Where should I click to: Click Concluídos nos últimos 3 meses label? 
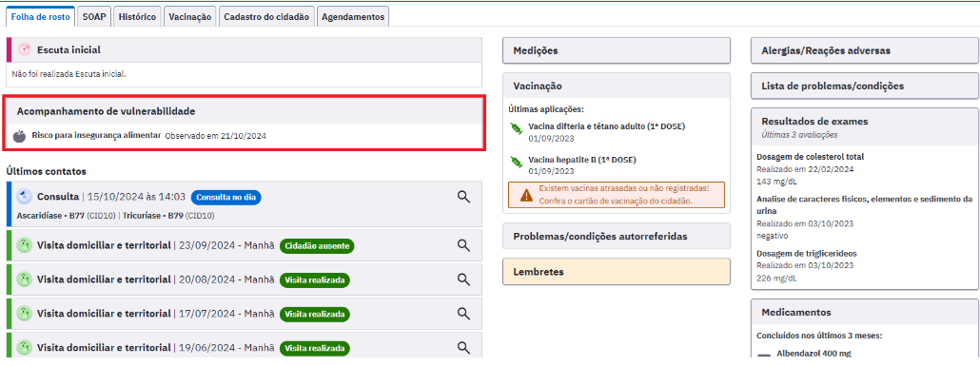[819, 336]
